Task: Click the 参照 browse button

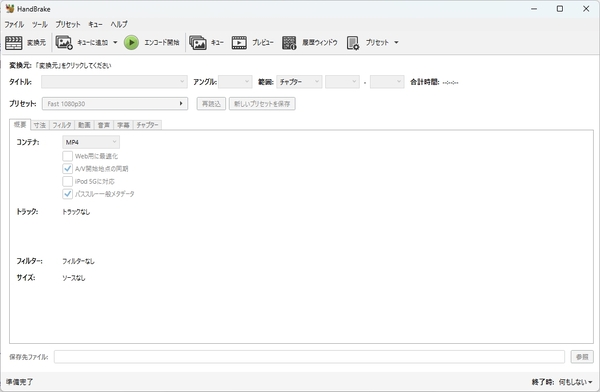Action: pos(582,357)
